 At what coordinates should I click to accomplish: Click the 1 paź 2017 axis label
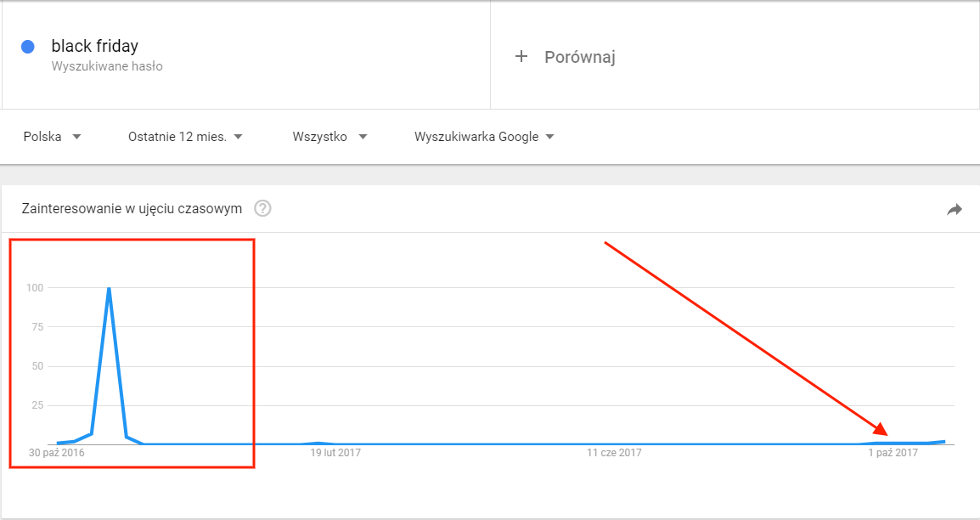[893, 453]
